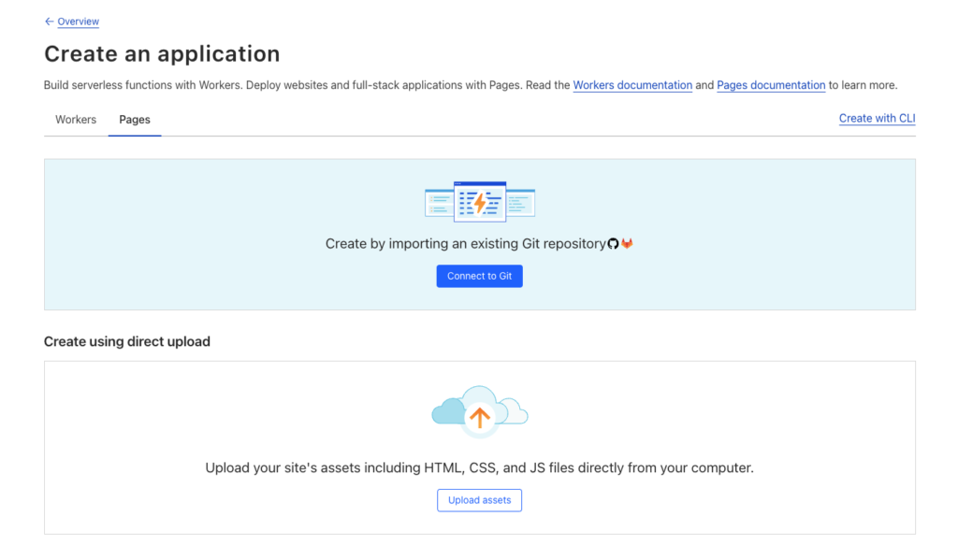Click the cloud upload illustration
Image resolution: width=958 pixels, height=560 pixels.
[479, 412]
